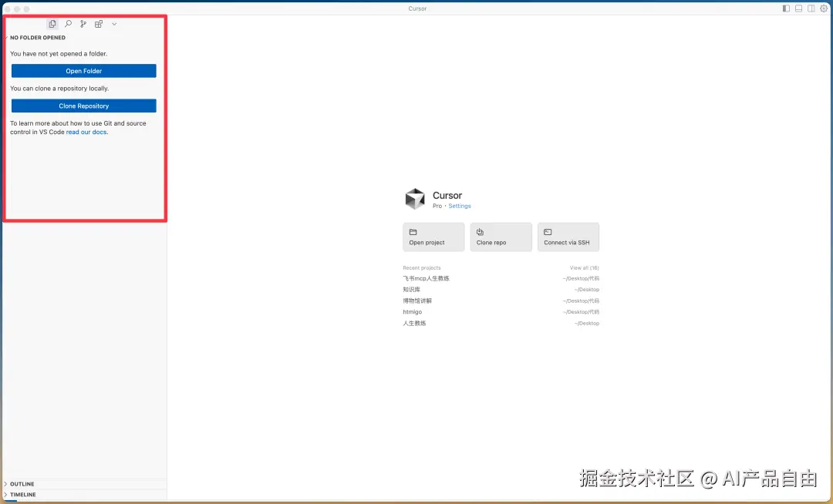This screenshot has height=504, width=833.
Task: Open the Source Control view icon
Action: pos(83,24)
